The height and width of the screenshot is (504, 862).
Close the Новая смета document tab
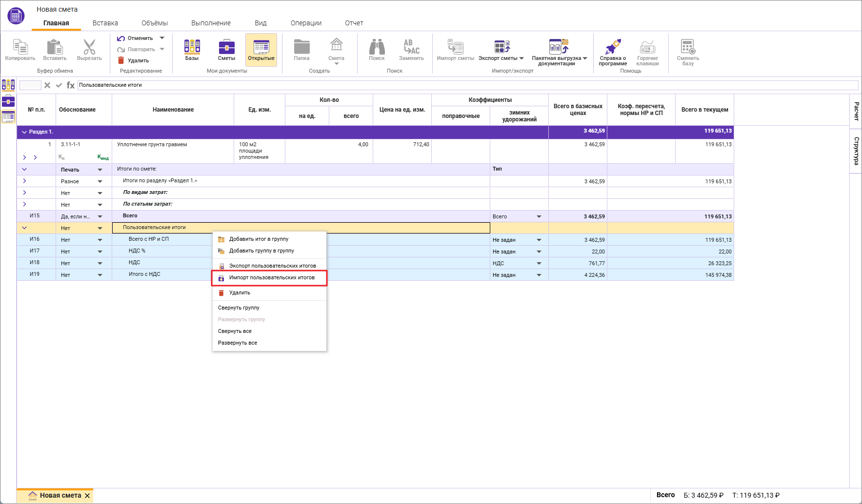coord(87,496)
